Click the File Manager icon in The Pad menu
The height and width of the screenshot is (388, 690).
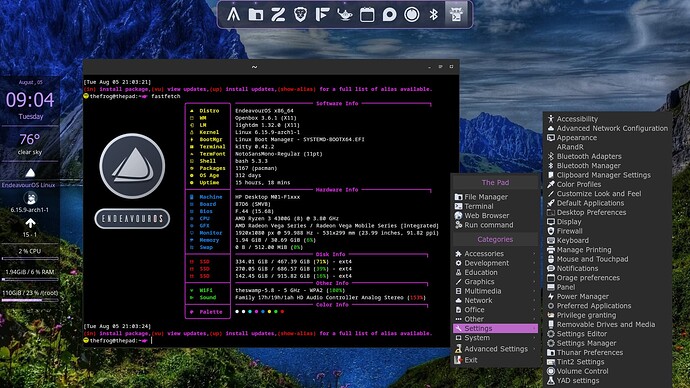pos(459,197)
